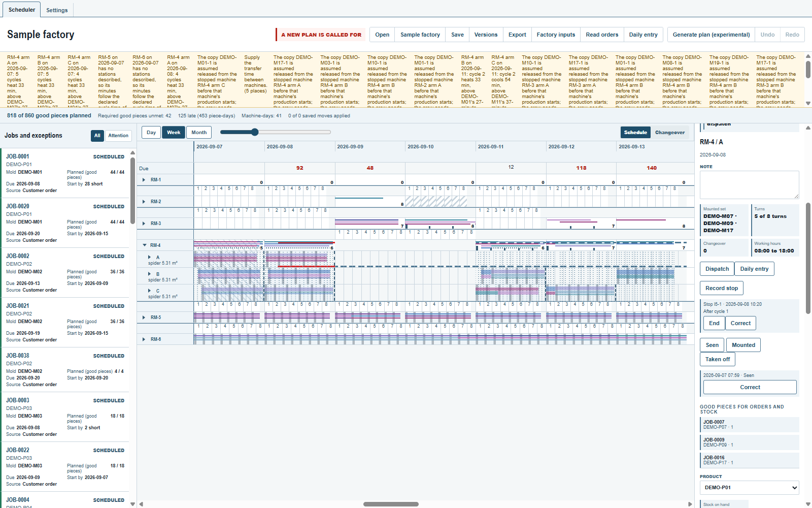Open the DEMO-P01 product dropdown
812x508 pixels.
click(x=750, y=488)
